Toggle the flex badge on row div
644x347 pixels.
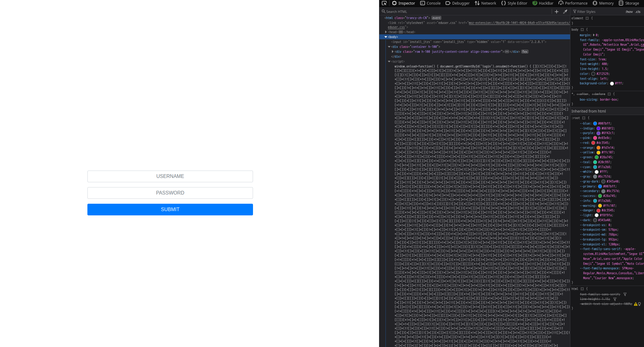tap(525, 52)
